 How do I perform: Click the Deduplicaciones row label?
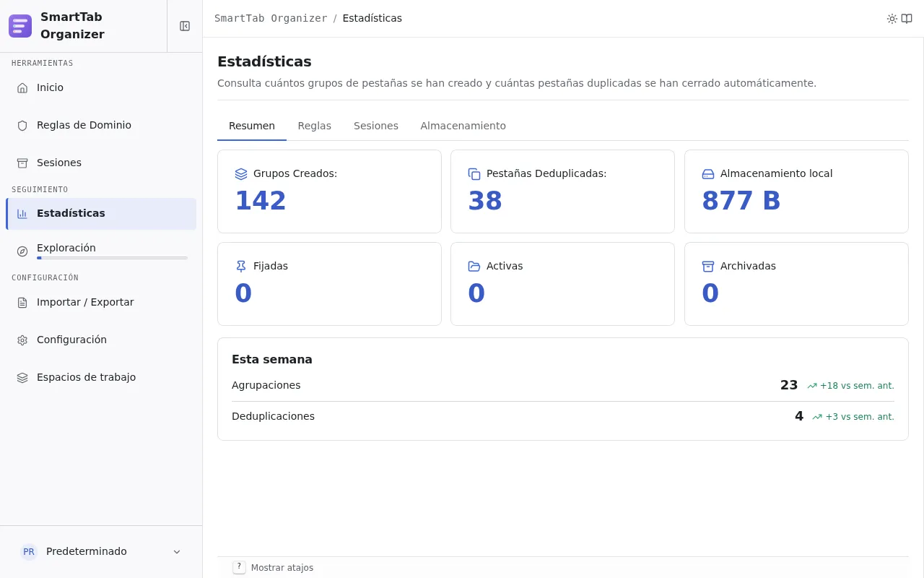tap(273, 416)
